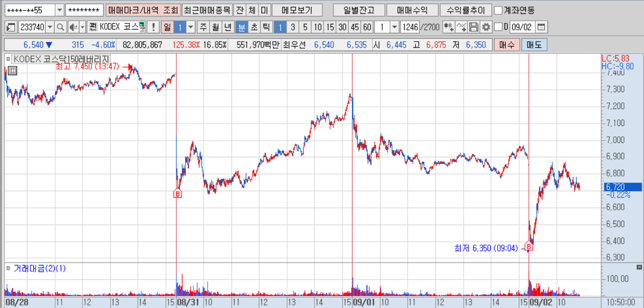Viewport: 644px width, 308px height.
Task: Click the trade volume 82,805,867
Action: (142, 45)
